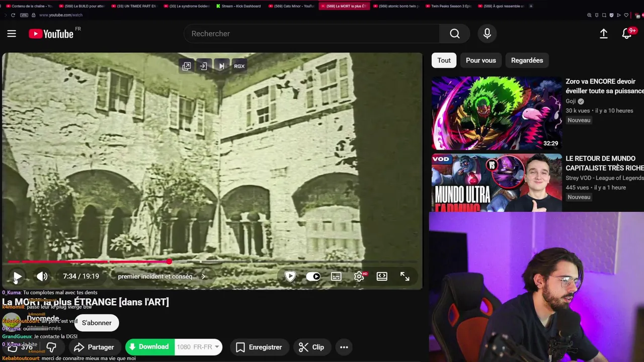Image resolution: width=644 pixels, height=362 pixels.
Task: Open a new browser tab with plus
Action: (x=531, y=6)
